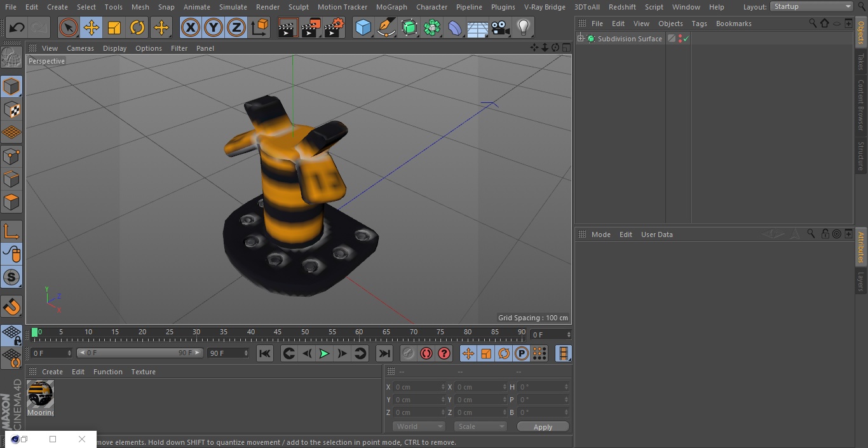The image size is (868, 448).
Task: Switch to Layers side tab
Action: point(860,281)
